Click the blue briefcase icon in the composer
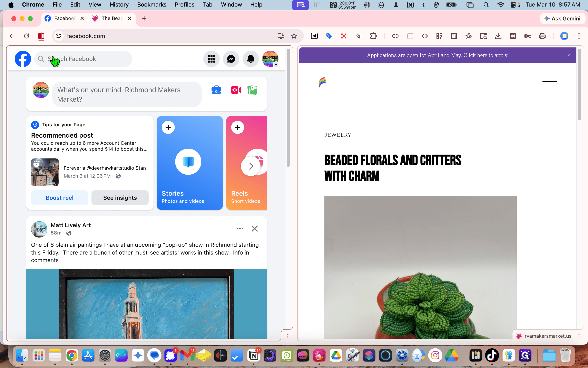588x368 pixels. click(216, 90)
